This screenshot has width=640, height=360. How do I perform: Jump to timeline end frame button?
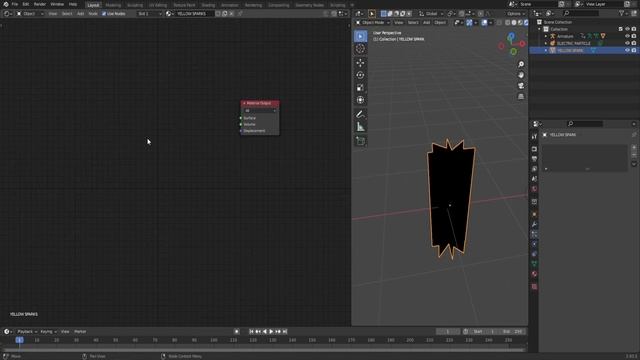(x=285, y=331)
